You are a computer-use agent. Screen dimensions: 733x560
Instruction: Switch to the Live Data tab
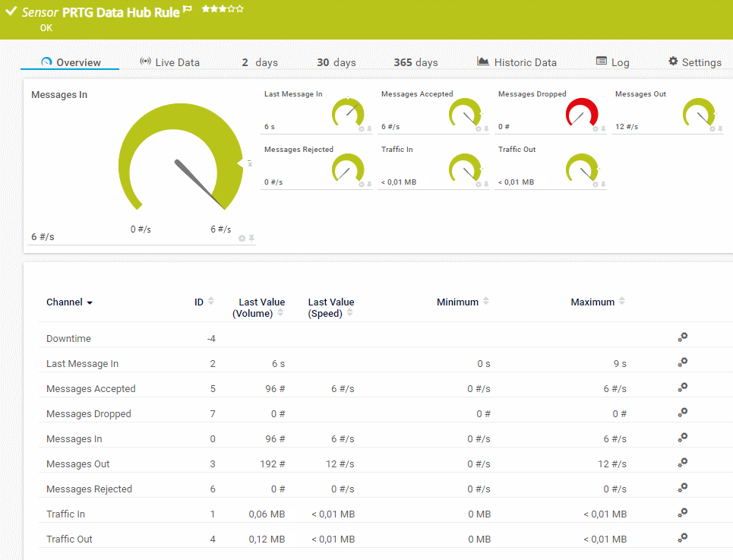coord(169,62)
